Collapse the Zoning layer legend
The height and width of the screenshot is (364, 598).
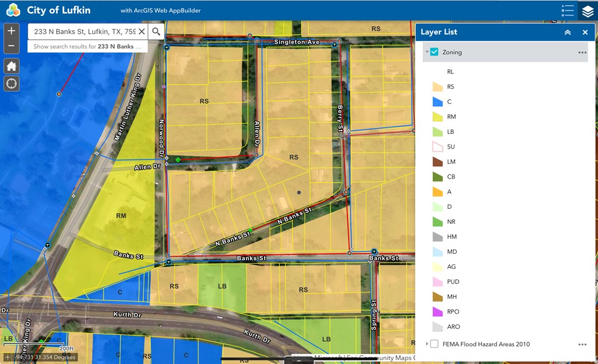coord(426,52)
